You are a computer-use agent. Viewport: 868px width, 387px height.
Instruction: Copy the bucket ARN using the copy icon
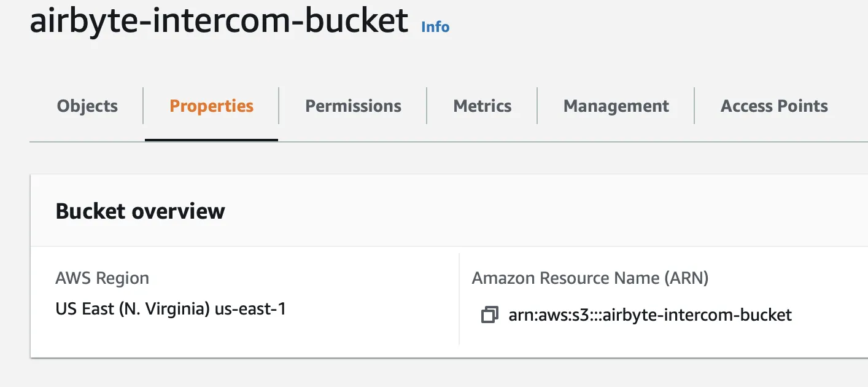click(x=489, y=315)
